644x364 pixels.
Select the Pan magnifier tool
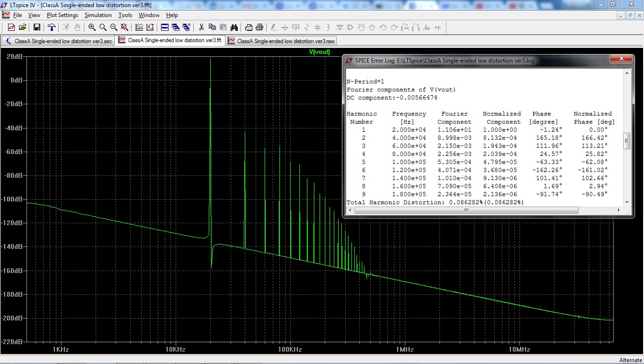103,27
